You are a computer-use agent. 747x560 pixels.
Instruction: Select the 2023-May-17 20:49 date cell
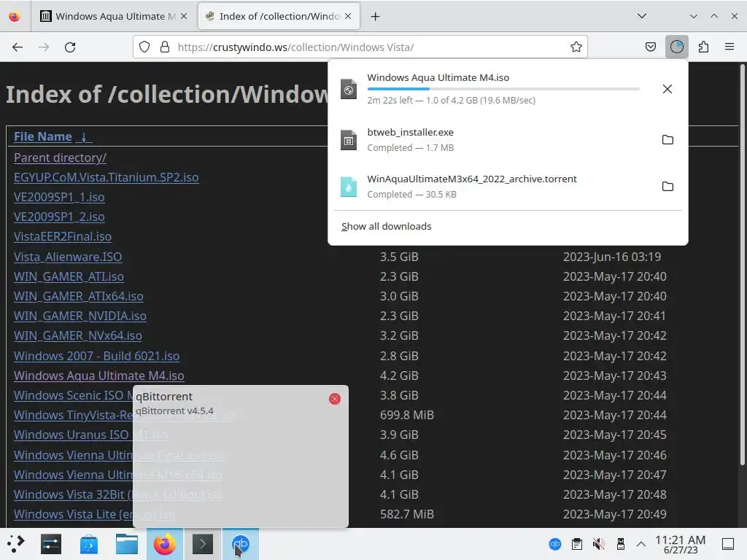(x=614, y=514)
